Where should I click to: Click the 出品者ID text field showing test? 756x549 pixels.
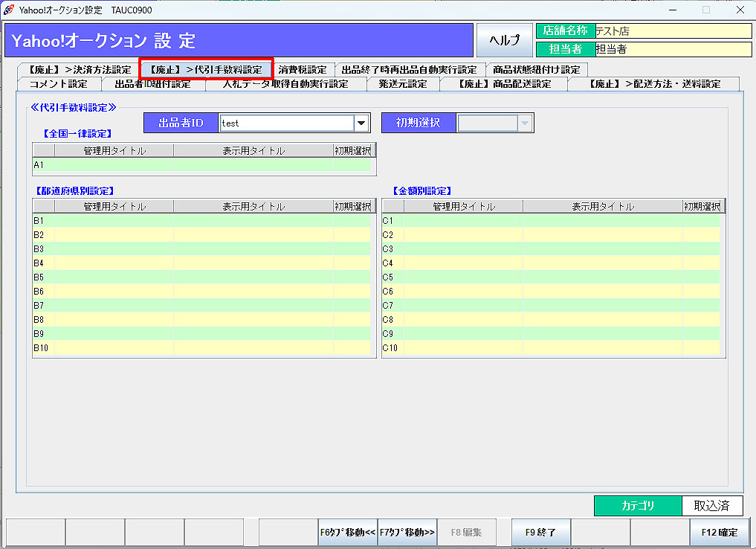(x=285, y=123)
